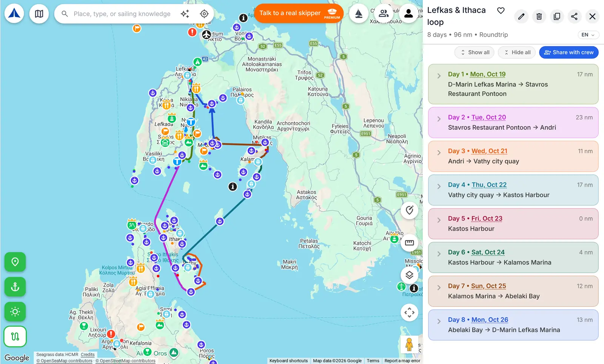Share the route via share icon
The image size is (604, 364).
pos(575,16)
